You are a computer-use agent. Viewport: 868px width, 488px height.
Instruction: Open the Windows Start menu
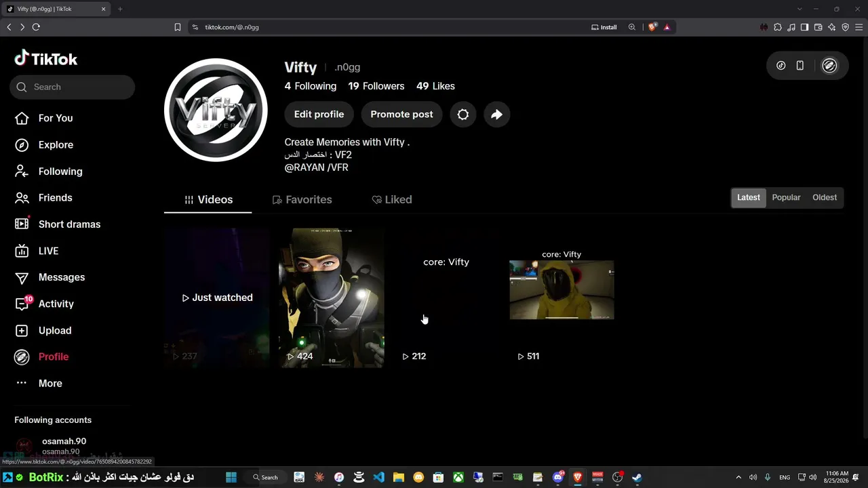point(231,477)
